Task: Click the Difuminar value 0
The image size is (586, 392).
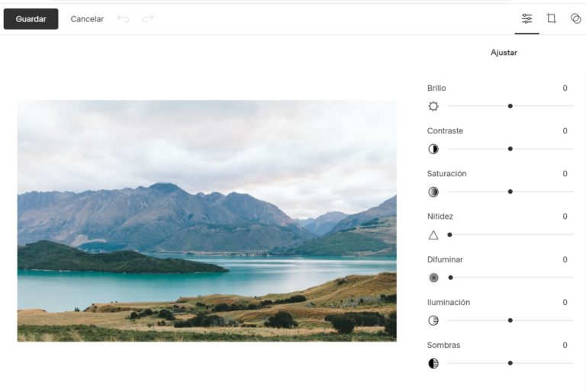Action: (x=565, y=259)
